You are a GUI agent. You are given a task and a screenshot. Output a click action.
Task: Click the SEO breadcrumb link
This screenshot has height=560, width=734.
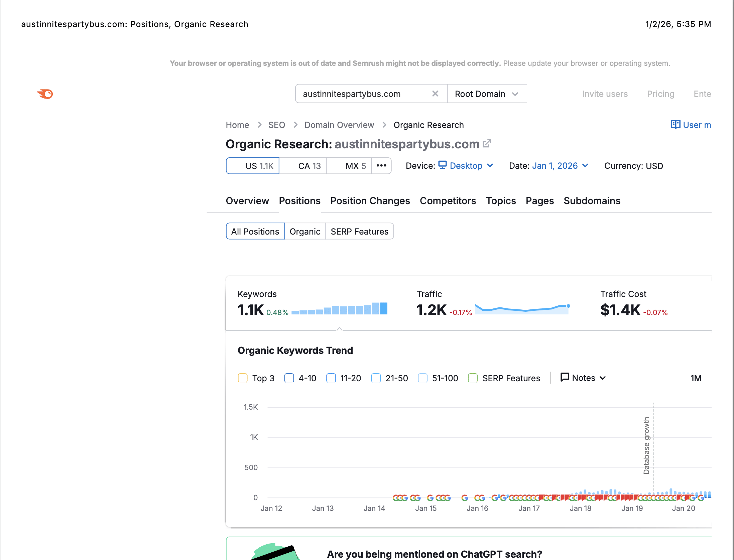click(277, 125)
